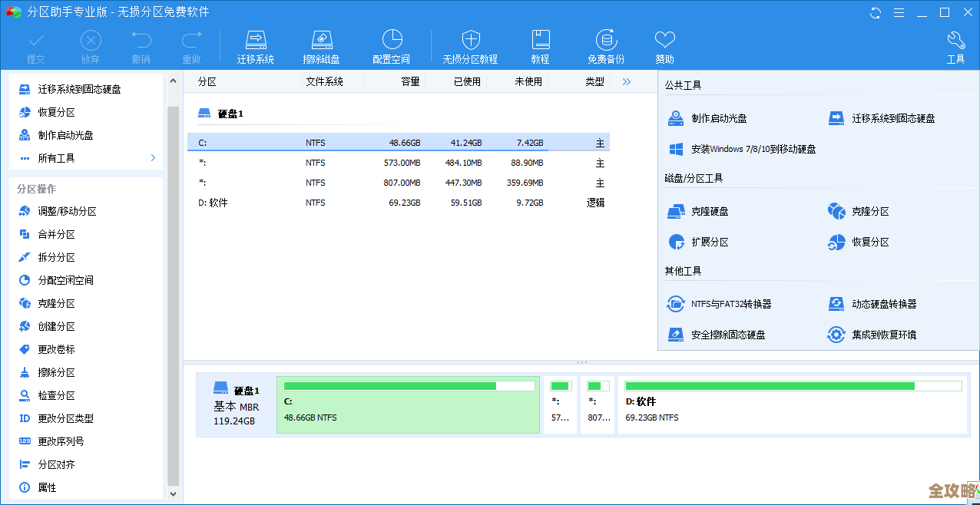Click the 赞助 heart icon in the toolbar
This screenshot has width=980, height=505.
664,45
